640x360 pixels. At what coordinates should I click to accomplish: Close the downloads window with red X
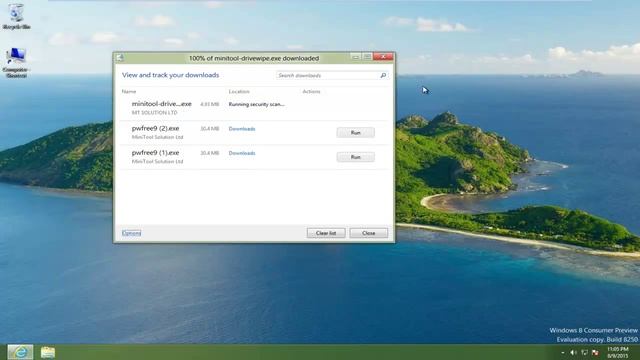click(383, 56)
